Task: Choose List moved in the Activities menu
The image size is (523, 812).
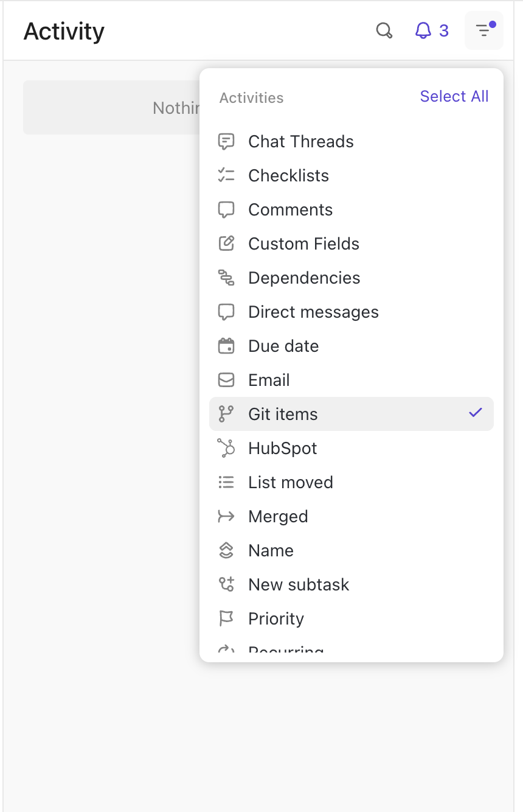Action: pyautogui.click(x=290, y=482)
